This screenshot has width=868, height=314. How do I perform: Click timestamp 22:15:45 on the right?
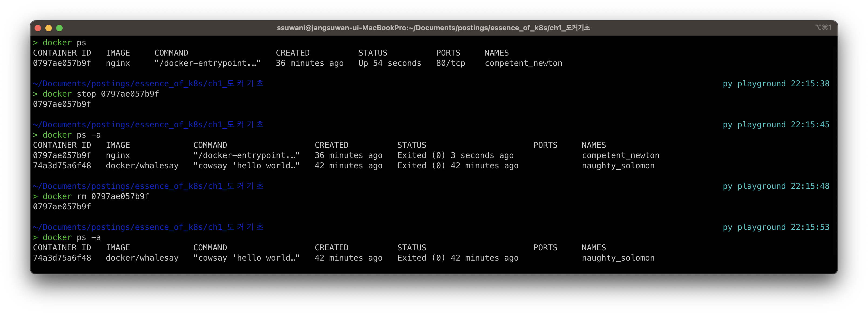point(810,125)
